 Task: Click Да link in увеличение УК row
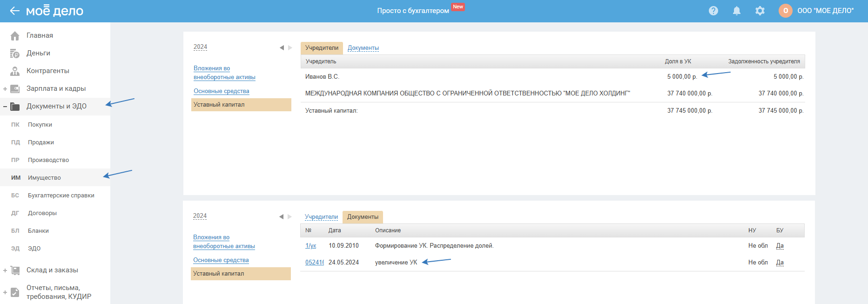click(x=780, y=263)
